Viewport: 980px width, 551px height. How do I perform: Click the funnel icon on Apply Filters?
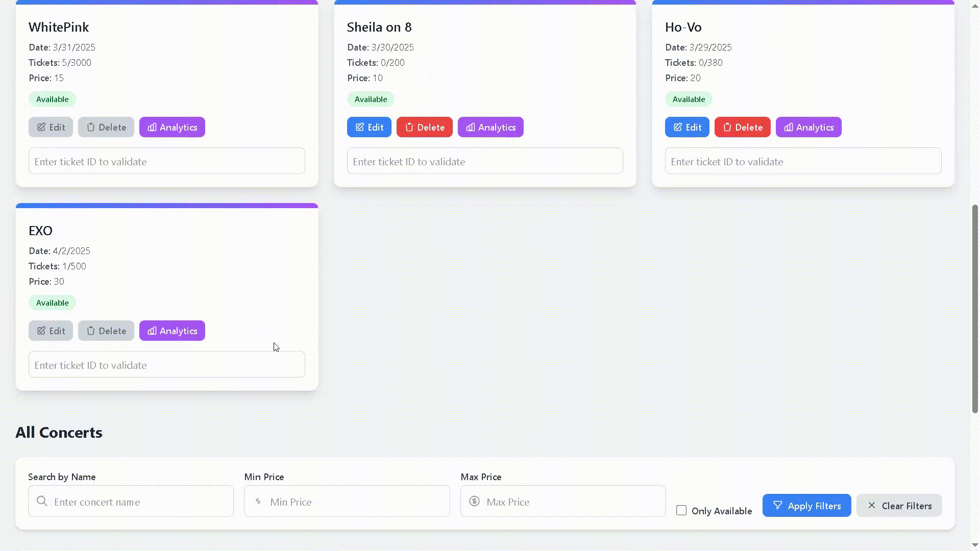(777, 506)
